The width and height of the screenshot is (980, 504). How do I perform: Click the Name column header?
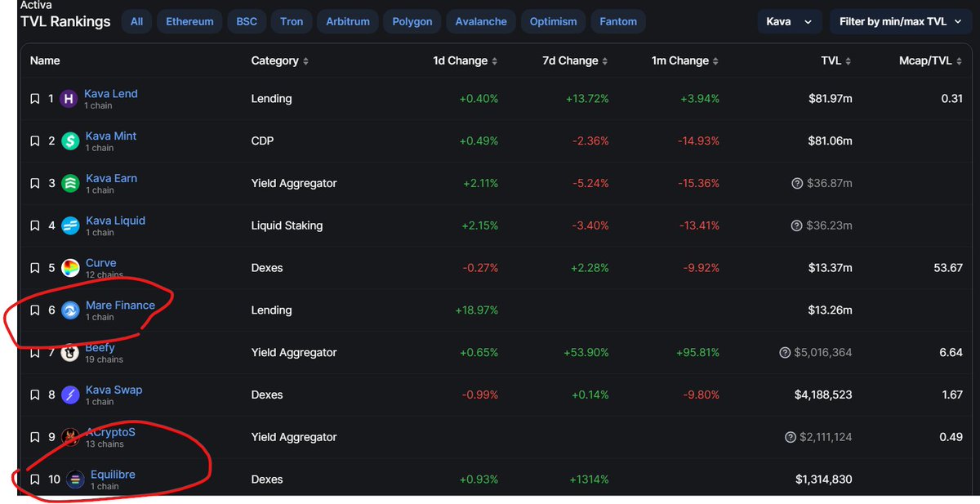[45, 61]
